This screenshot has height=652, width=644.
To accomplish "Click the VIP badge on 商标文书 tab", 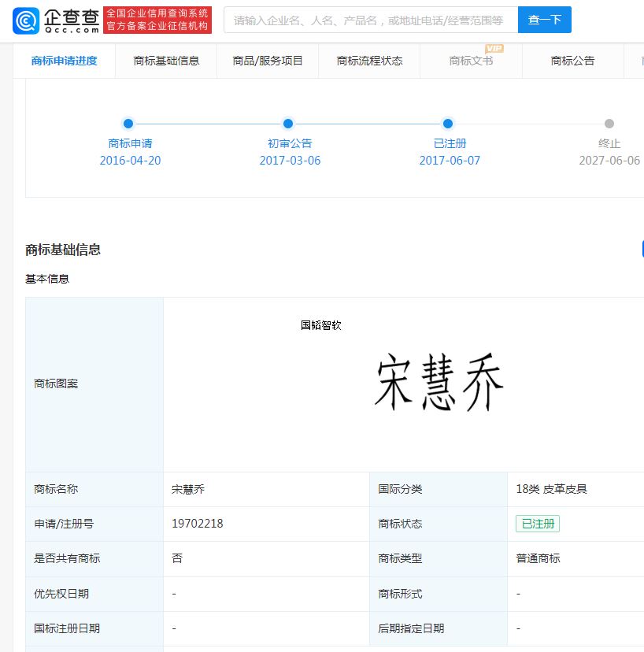I will point(494,49).
